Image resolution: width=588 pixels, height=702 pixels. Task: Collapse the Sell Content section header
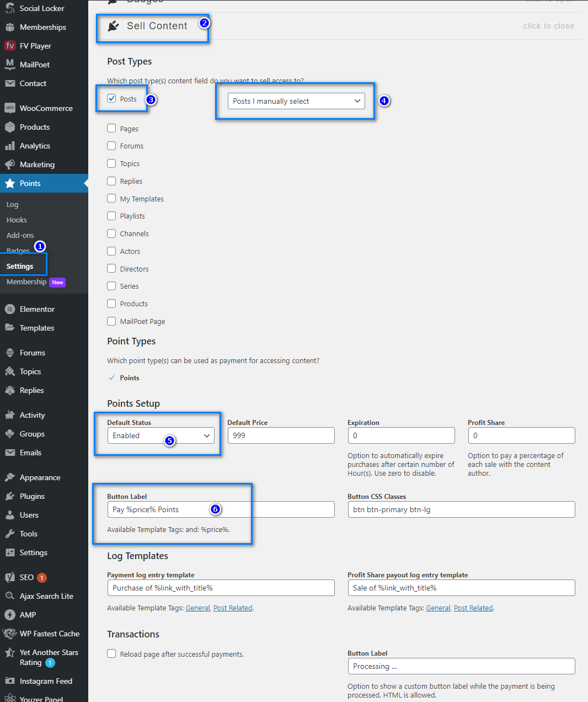coord(157,26)
